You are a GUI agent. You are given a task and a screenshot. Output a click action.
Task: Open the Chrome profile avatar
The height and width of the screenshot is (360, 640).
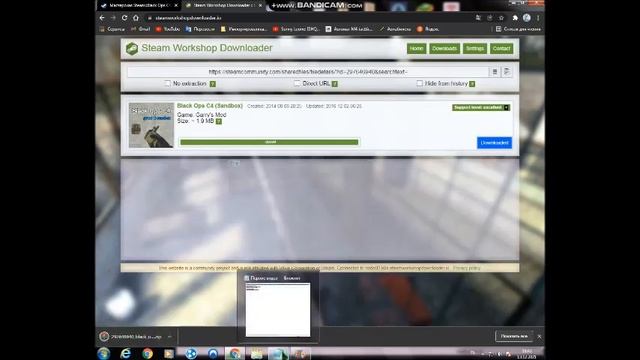click(x=527, y=18)
